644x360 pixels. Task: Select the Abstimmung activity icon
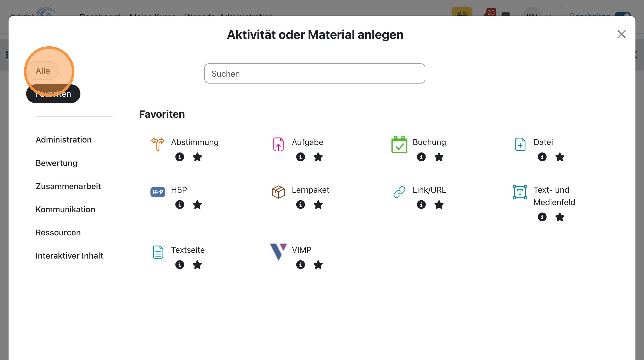(157, 144)
